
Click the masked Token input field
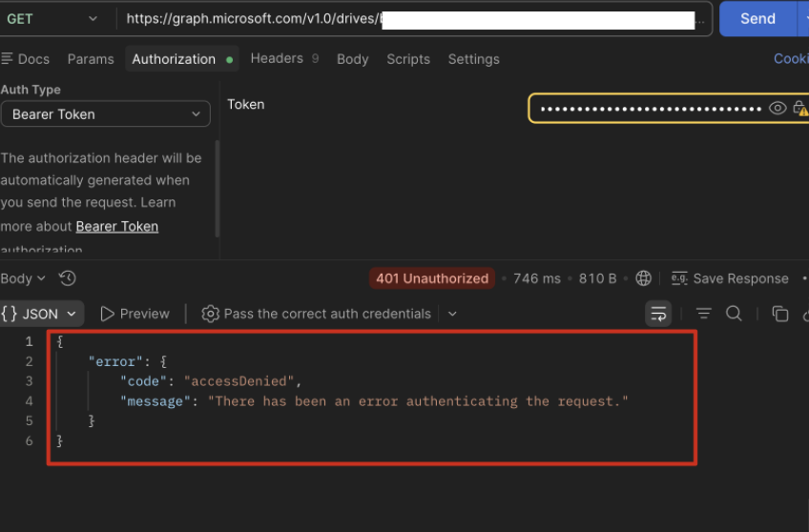click(x=650, y=109)
